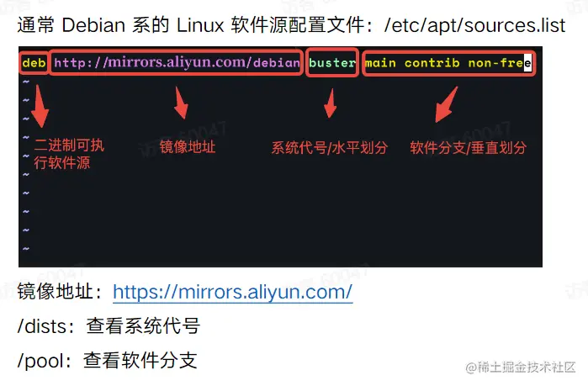This screenshot has width=588, height=386.
Task: Click the '@稀土掘金技术社区' watermark
Action: coord(520,367)
